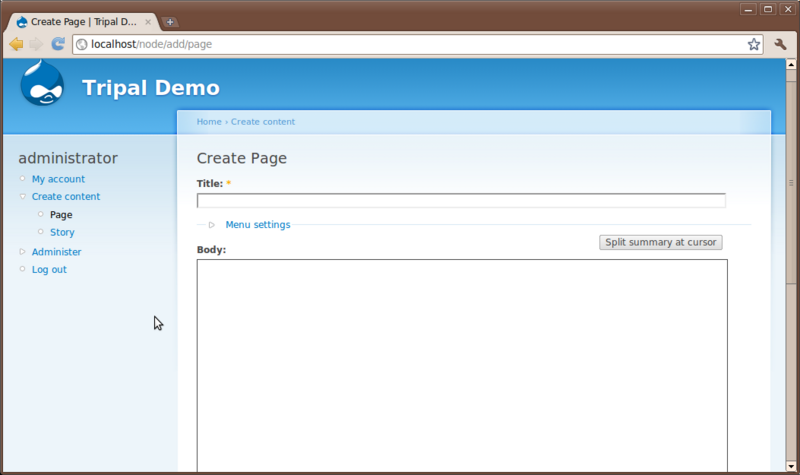Close the Create Page browser tab

click(148, 22)
